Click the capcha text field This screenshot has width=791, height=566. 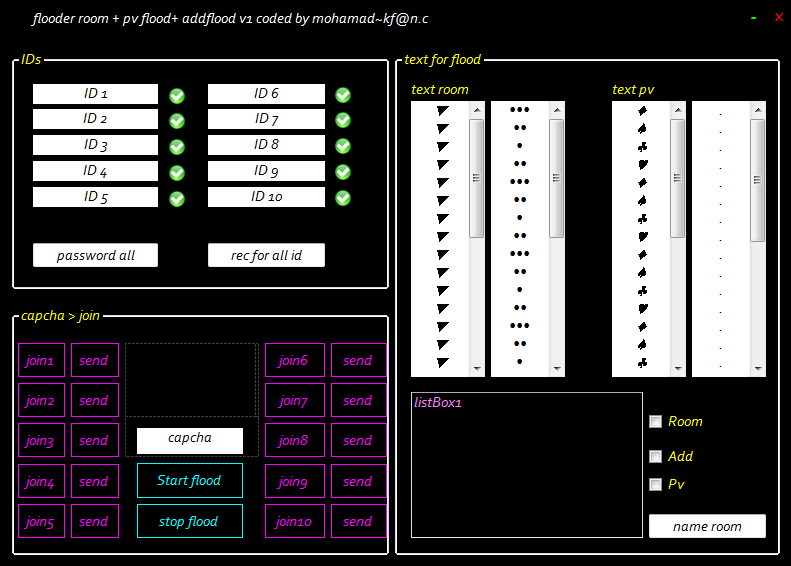190,441
